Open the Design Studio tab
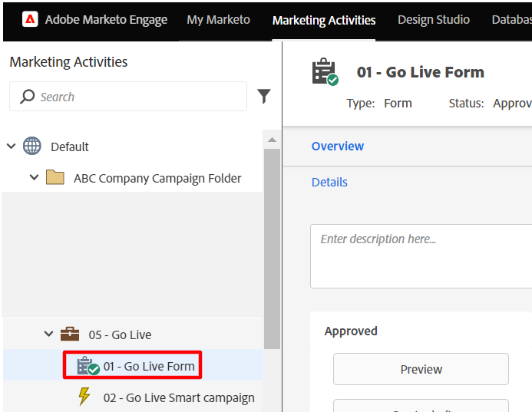532x412 pixels. coord(434,20)
